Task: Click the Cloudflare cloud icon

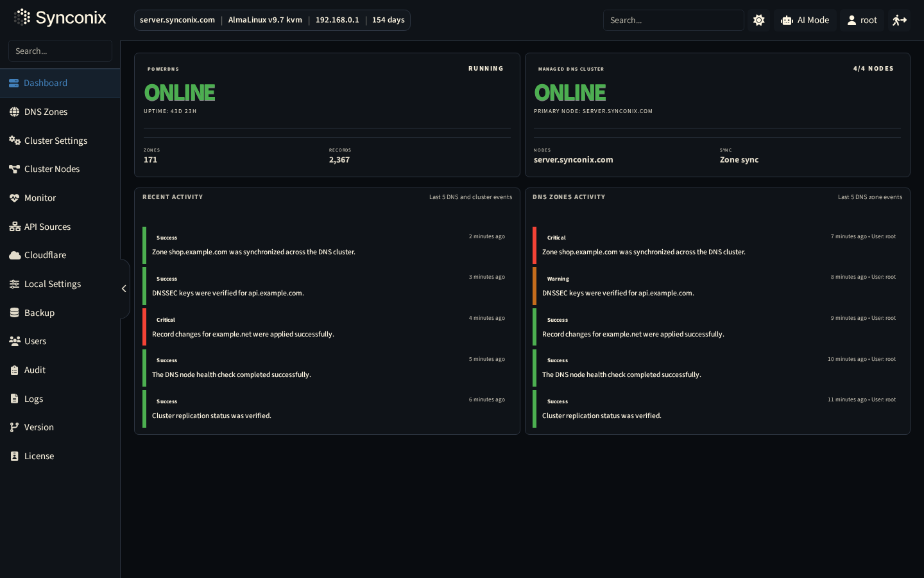Action: 15,255
